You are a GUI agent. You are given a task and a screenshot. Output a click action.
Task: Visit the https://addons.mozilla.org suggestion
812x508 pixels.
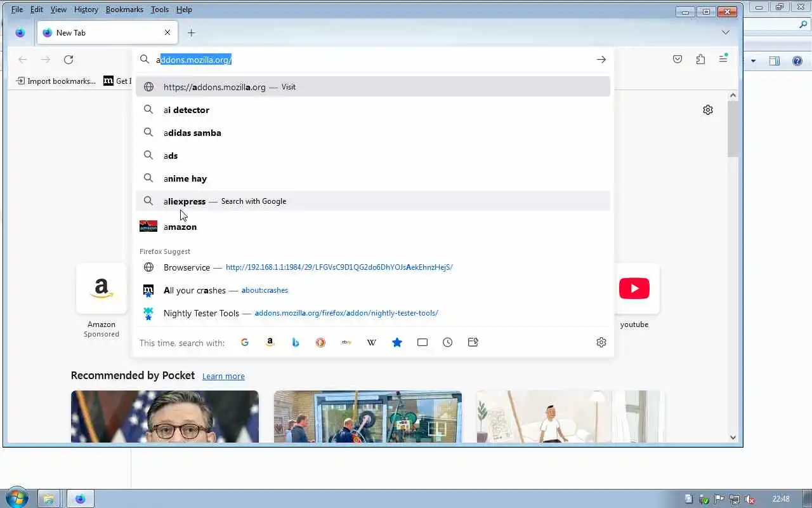point(373,87)
